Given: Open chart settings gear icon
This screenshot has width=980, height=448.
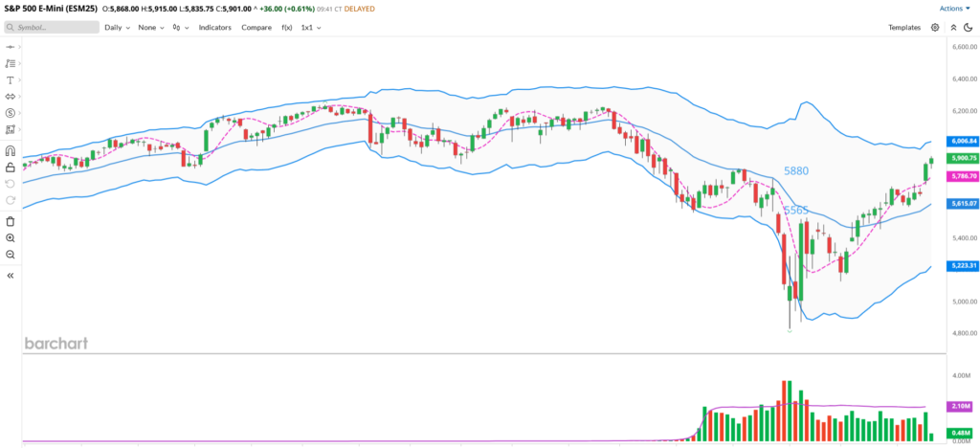Looking at the screenshot, I should [x=935, y=28].
